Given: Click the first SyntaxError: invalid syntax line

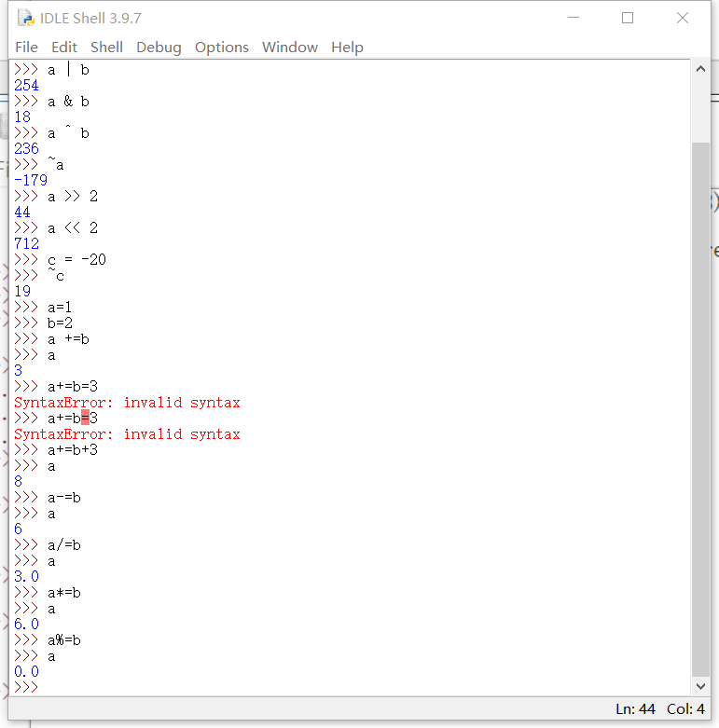Looking at the screenshot, I should (x=127, y=402).
